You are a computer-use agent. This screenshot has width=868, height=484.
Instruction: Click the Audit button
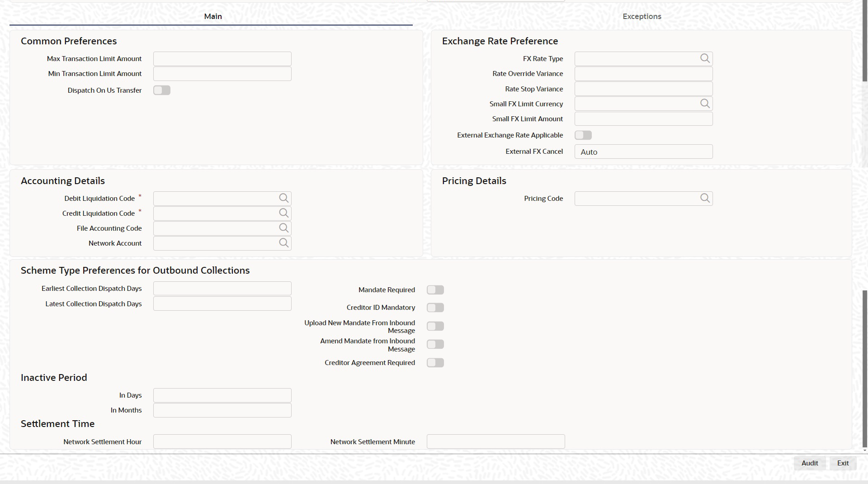(x=809, y=463)
